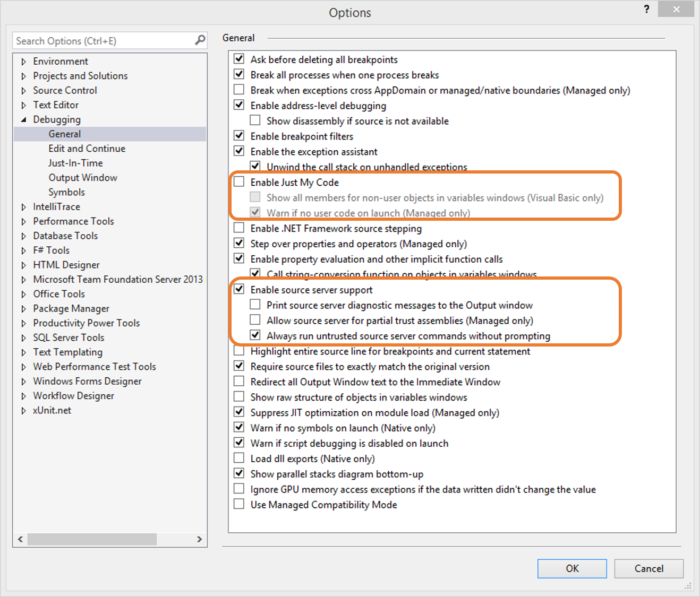Expand the IntelliTrace node

coord(24,206)
